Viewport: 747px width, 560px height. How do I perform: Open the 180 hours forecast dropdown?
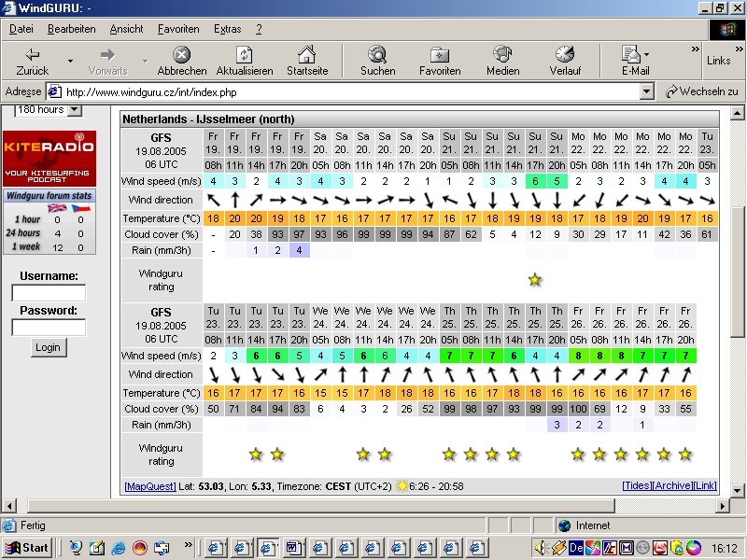coord(75,110)
